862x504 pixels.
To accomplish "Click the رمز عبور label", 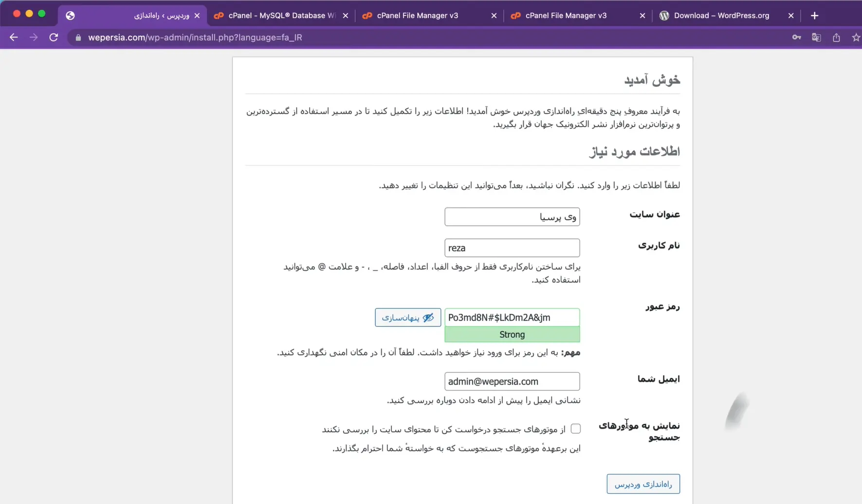I will (662, 307).
